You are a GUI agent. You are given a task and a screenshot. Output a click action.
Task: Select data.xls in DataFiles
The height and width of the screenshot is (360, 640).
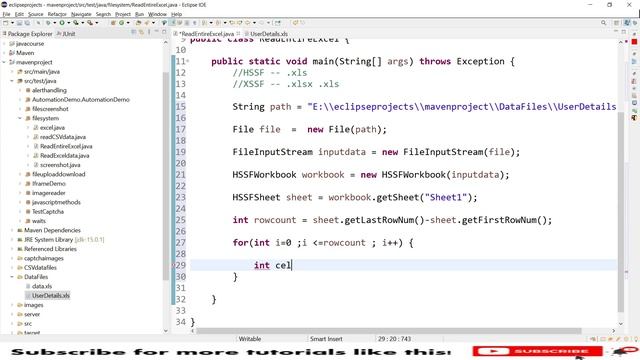click(42, 286)
